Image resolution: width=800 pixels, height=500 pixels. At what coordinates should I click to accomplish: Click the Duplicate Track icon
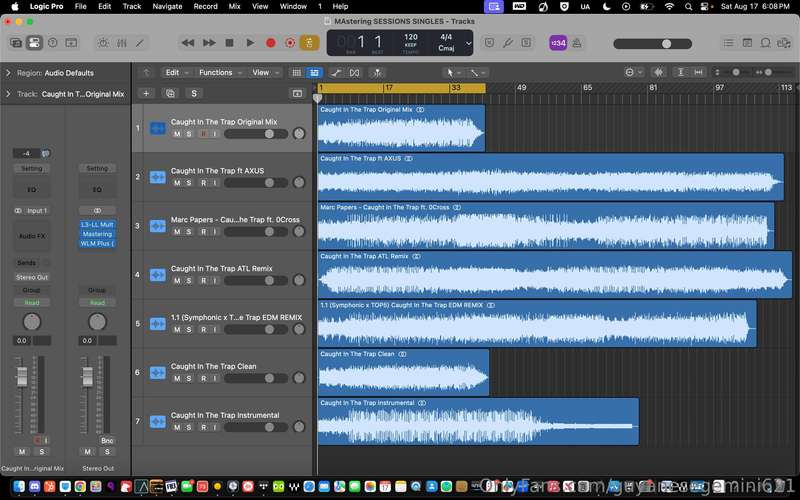coord(170,93)
